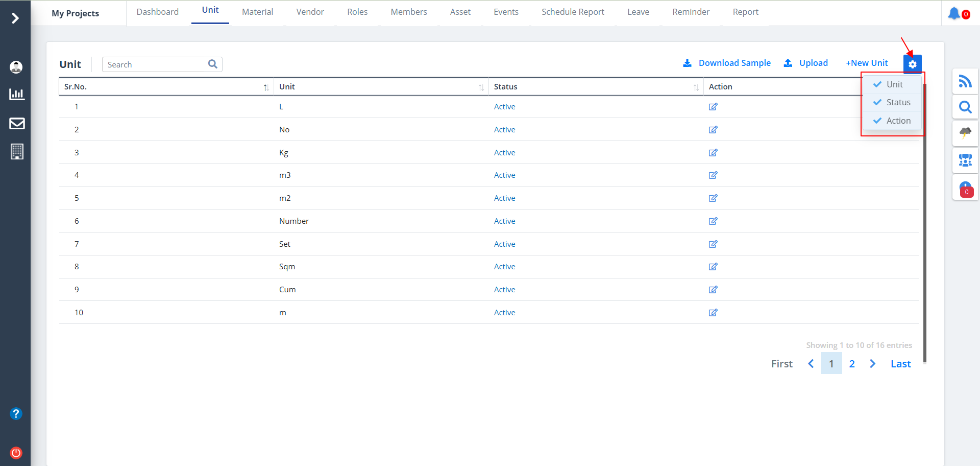The image size is (980, 466).
Task: Click the +New Unit button
Action: (x=867, y=63)
